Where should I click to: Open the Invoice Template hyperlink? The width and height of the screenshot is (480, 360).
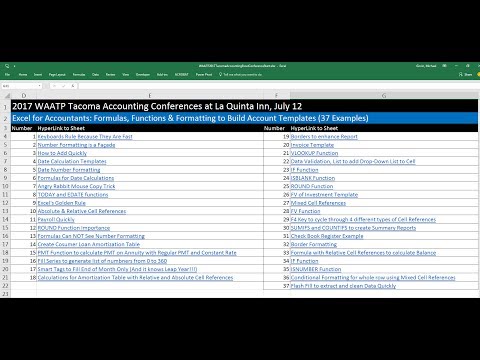(x=312, y=145)
